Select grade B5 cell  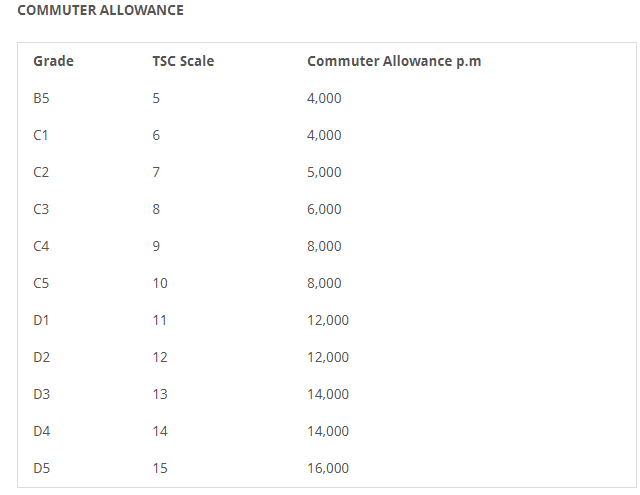(x=42, y=98)
